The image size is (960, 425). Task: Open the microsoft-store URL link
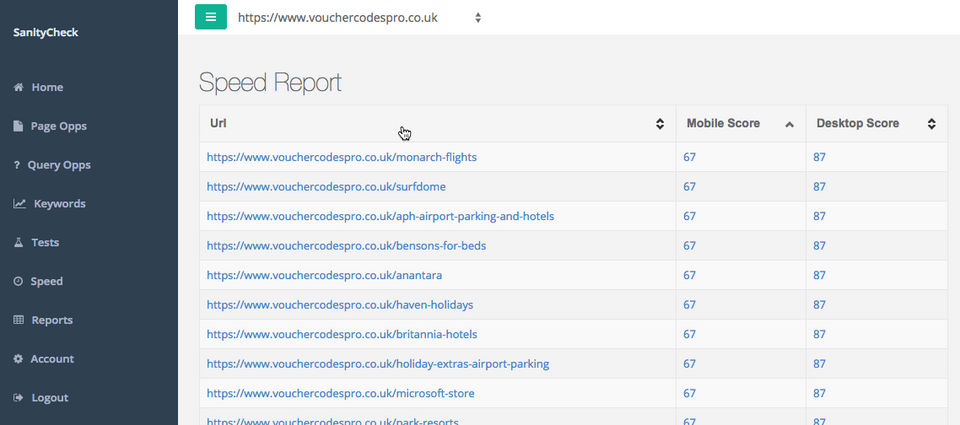click(340, 393)
